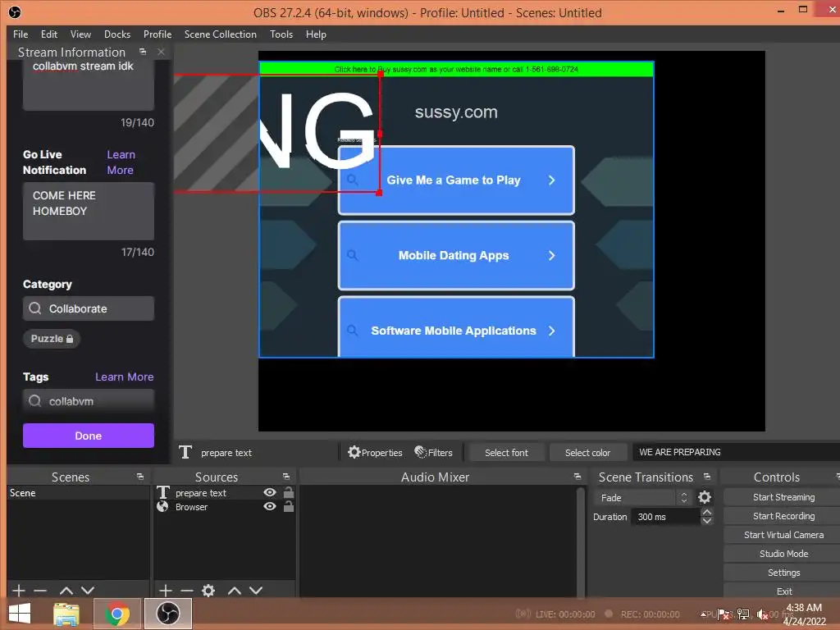Open the Profile menu
The width and height of the screenshot is (840, 630).
coord(157,34)
